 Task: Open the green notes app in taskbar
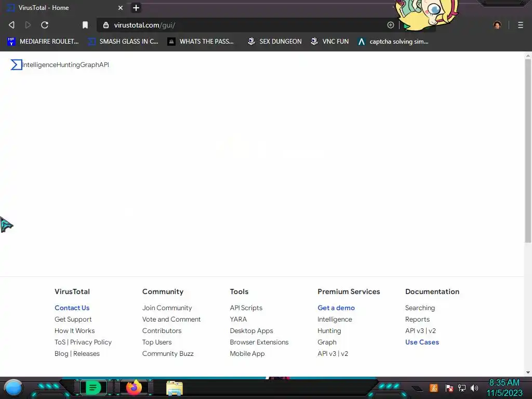coord(94,388)
